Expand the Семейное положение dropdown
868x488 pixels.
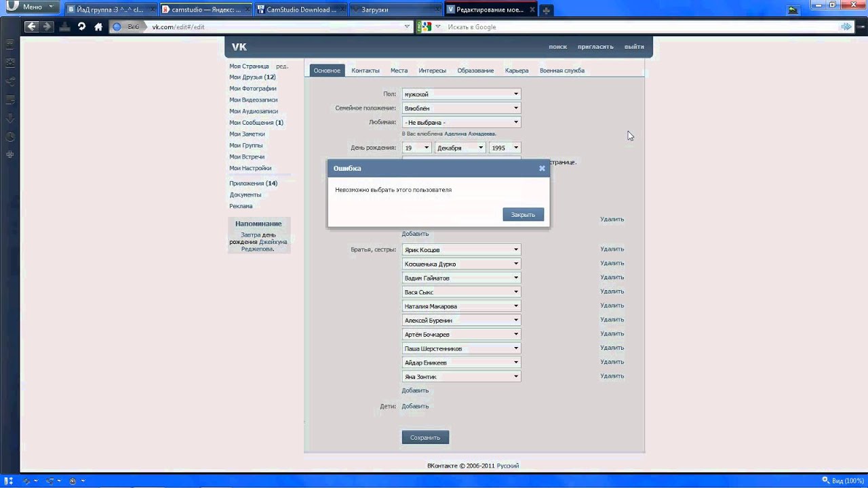coord(461,108)
